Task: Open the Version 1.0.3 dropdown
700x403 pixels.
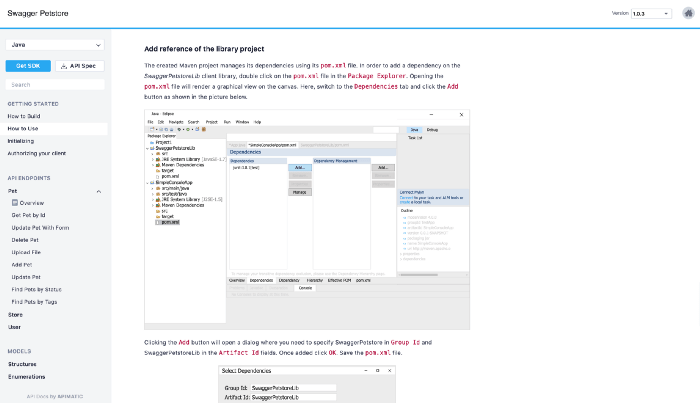Action: [651, 13]
